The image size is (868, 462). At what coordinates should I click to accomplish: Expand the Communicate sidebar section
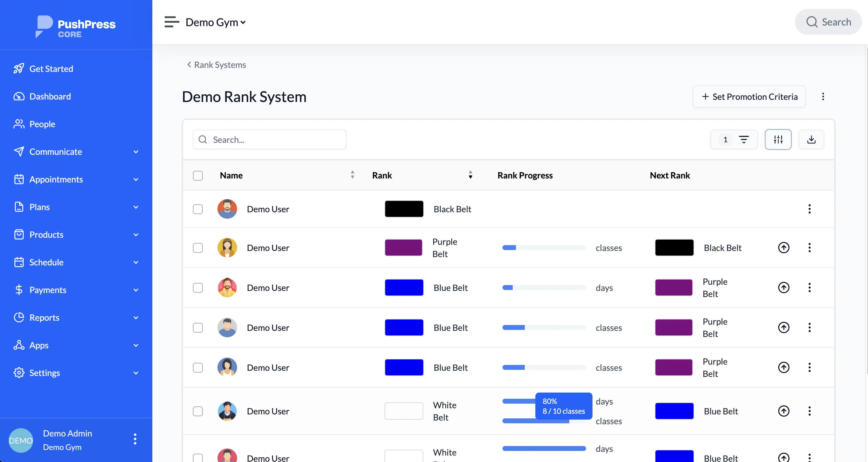tap(56, 152)
